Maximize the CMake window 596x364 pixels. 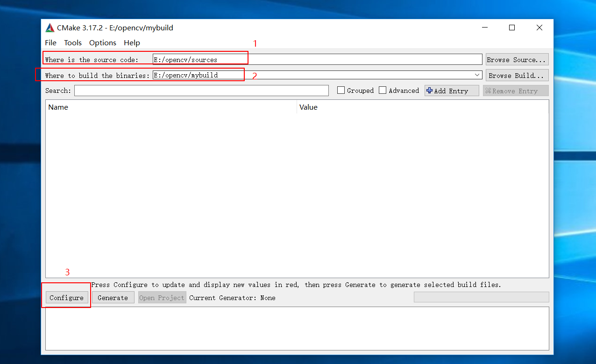[512, 28]
